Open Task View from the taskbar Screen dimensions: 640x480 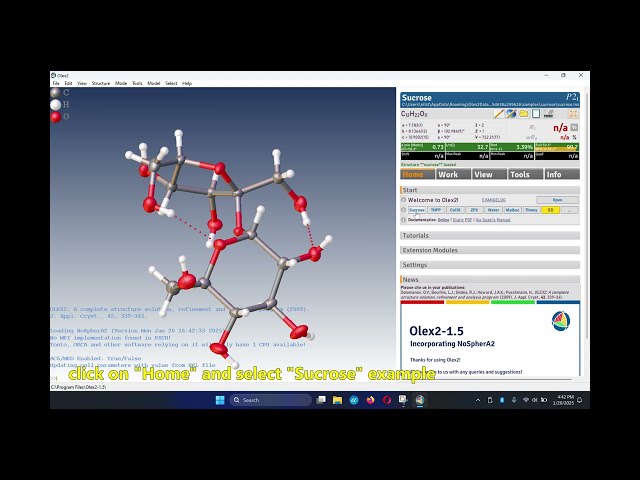(x=321, y=400)
